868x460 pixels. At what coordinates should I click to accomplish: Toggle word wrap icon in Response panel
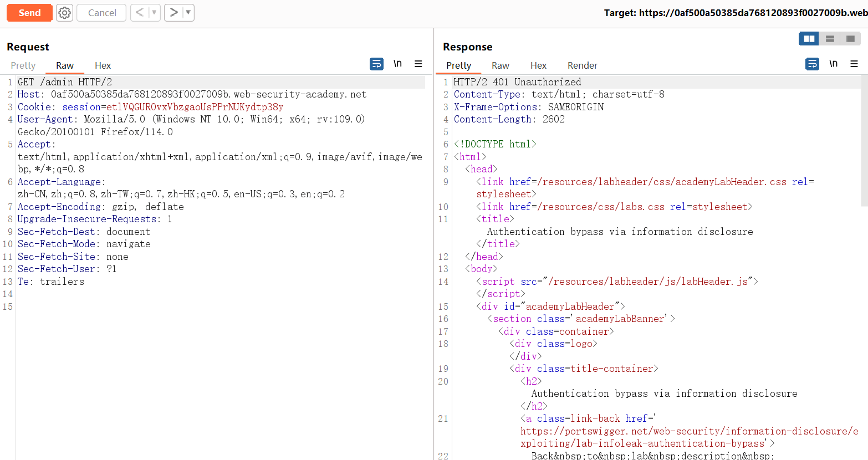pyautogui.click(x=812, y=64)
